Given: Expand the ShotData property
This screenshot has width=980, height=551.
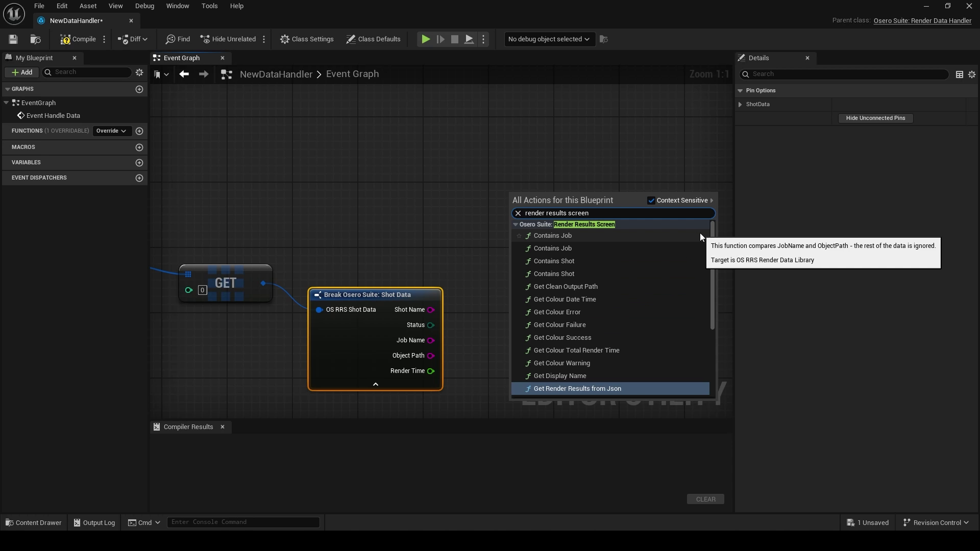Looking at the screenshot, I should pyautogui.click(x=740, y=105).
